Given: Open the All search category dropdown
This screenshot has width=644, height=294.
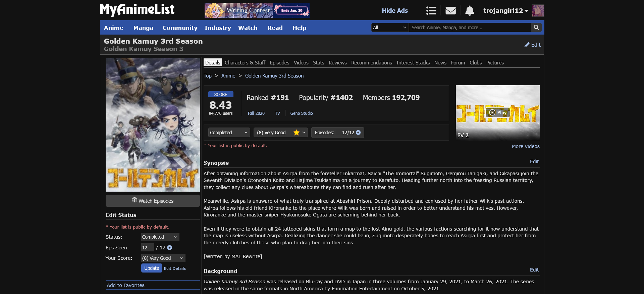Looking at the screenshot, I should pos(390,28).
